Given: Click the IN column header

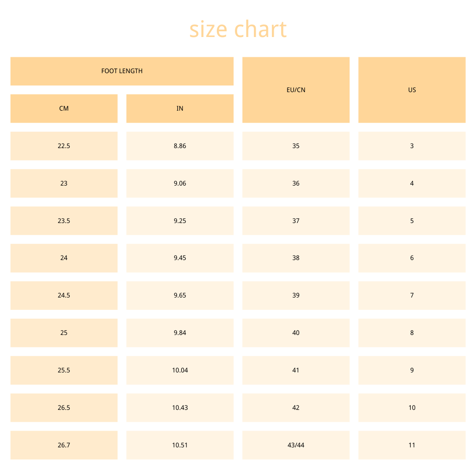Looking at the screenshot, I should (180, 108).
